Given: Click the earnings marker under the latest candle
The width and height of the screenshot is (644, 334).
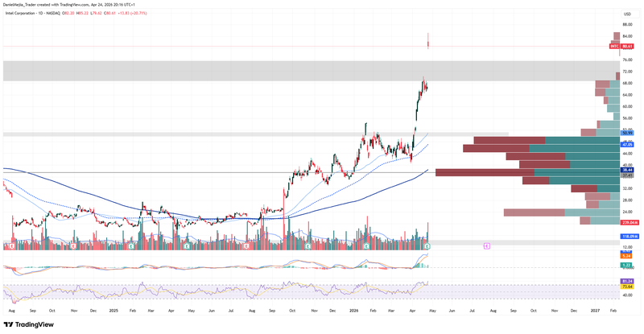Looking at the screenshot, I should pos(427,245).
